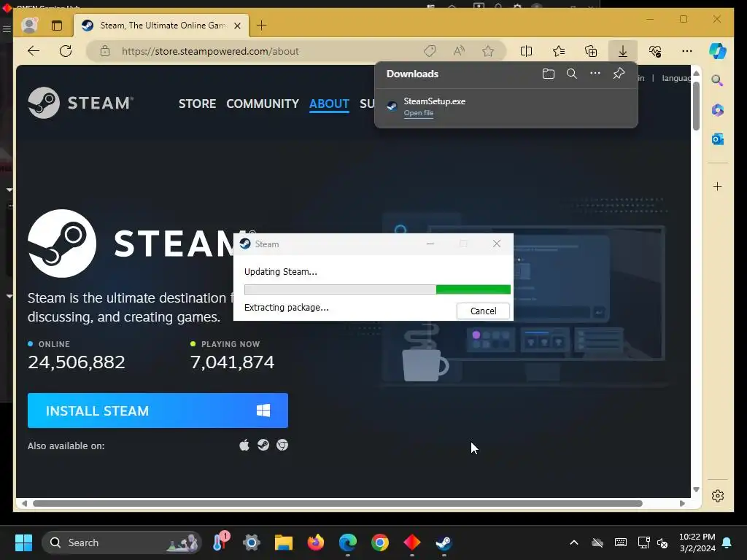Viewport: 747px width, 560px height.
Task: Open Firefox from the taskbar
Action: [315, 542]
